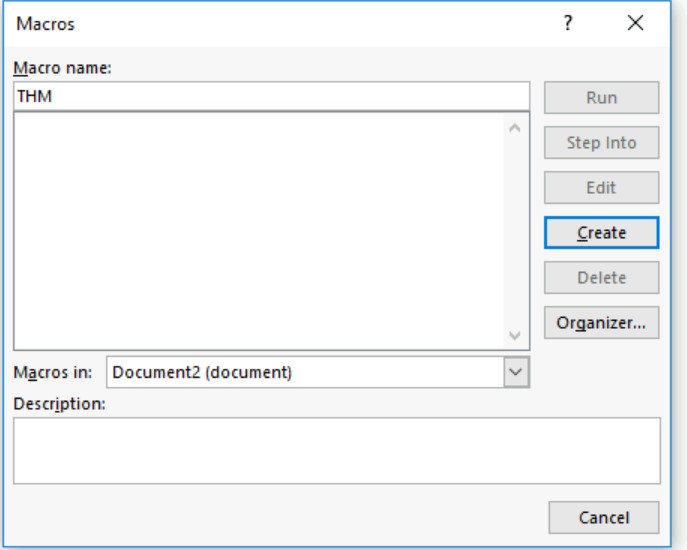Click inside the Description text box
This screenshot has height=550, width=687.
336,451
